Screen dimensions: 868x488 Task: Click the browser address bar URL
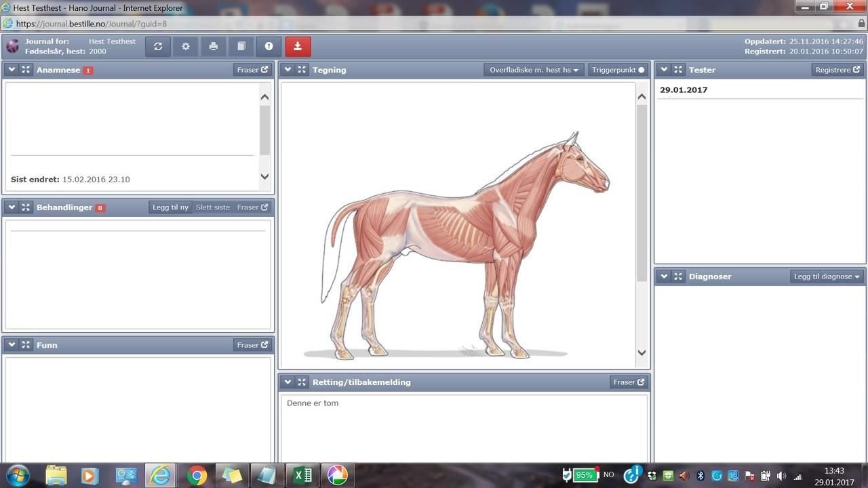92,24
